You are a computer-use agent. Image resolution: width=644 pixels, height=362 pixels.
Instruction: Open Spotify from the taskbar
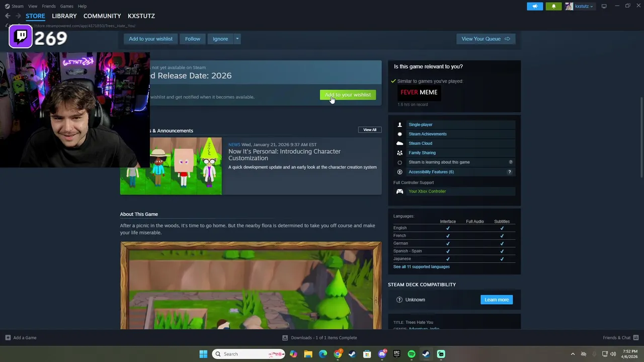click(412, 354)
